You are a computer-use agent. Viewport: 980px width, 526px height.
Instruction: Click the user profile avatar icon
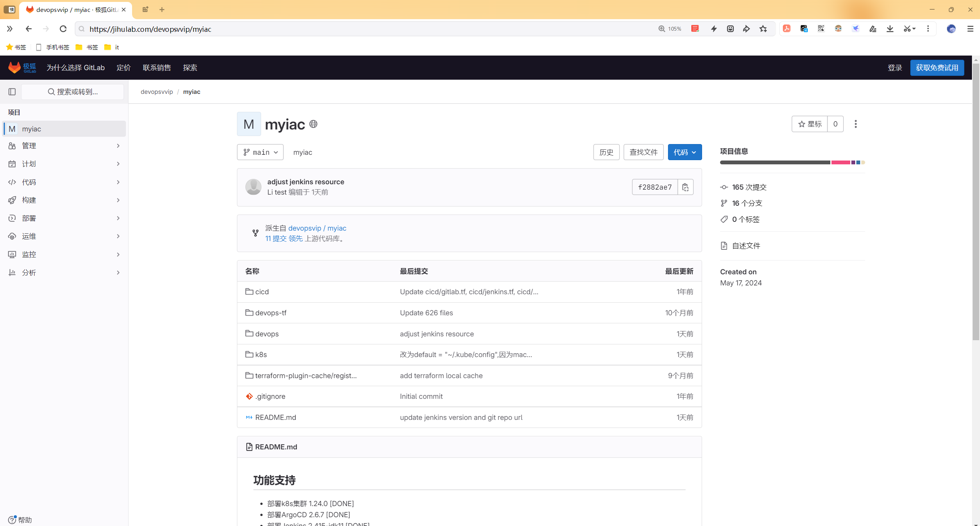point(951,29)
